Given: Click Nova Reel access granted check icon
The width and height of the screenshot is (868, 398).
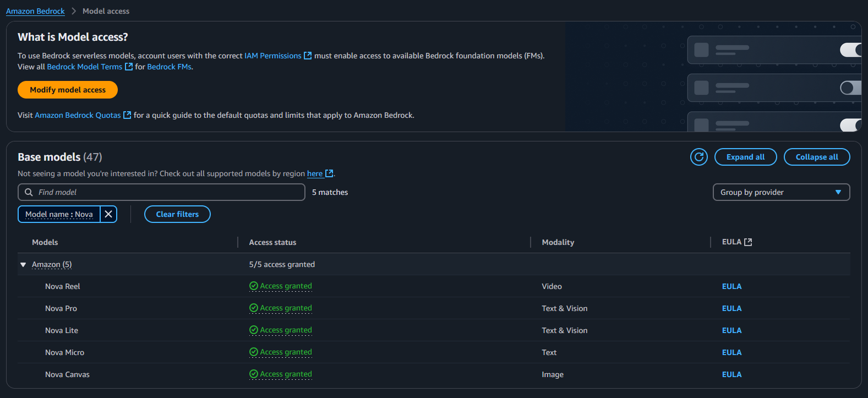Looking at the screenshot, I should point(254,286).
